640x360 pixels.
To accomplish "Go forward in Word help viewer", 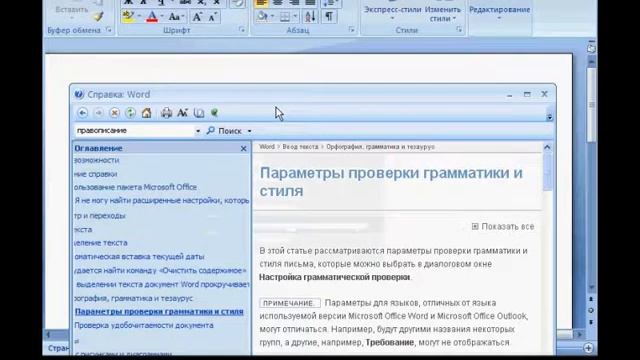I will click(98, 113).
